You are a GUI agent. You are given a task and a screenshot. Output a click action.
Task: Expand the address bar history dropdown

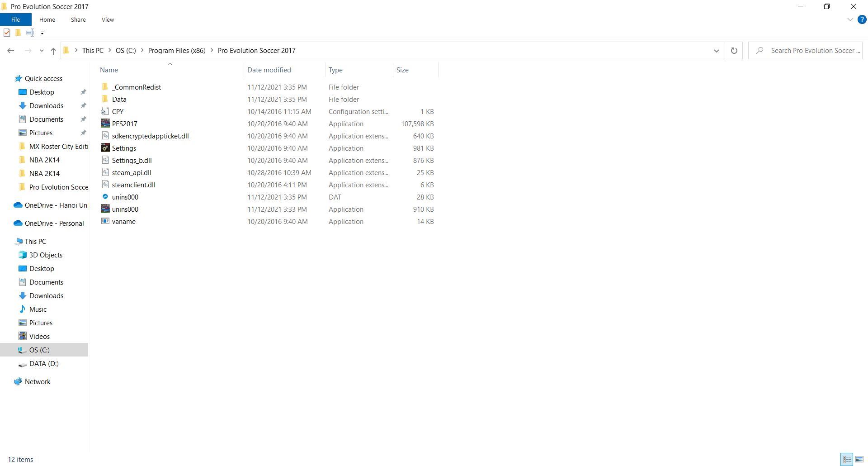[716, 51]
